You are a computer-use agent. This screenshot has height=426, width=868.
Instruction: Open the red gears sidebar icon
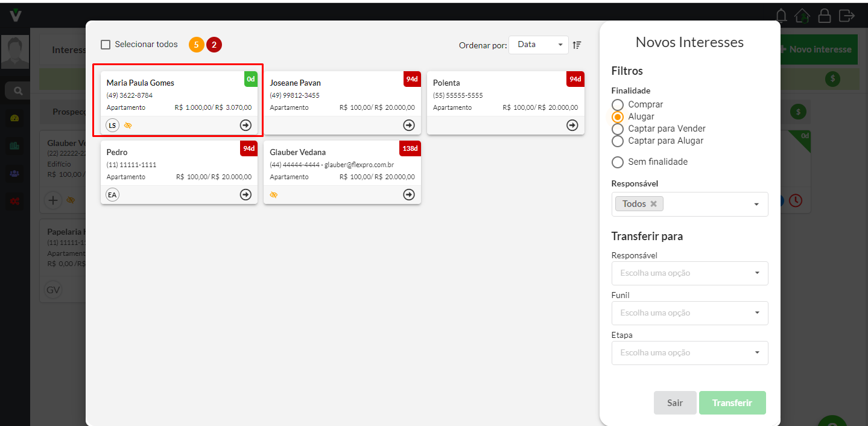[x=15, y=201]
